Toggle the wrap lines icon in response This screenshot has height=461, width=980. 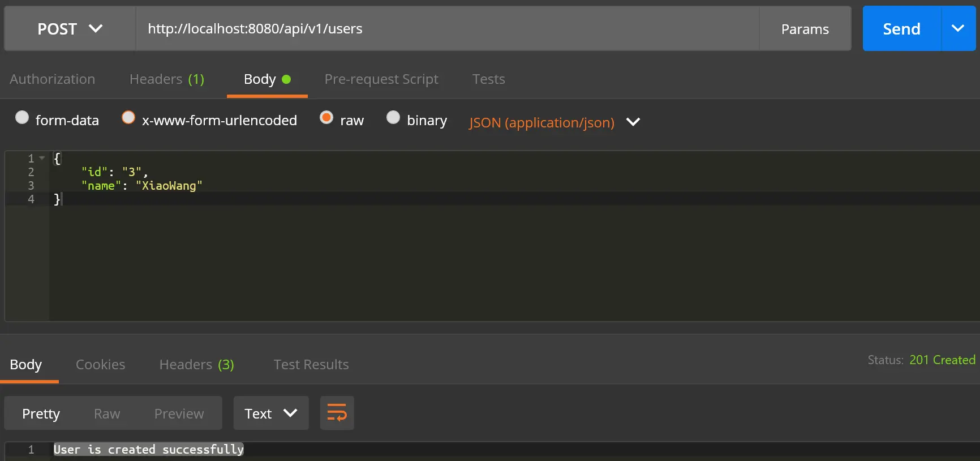[x=337, y=413]
